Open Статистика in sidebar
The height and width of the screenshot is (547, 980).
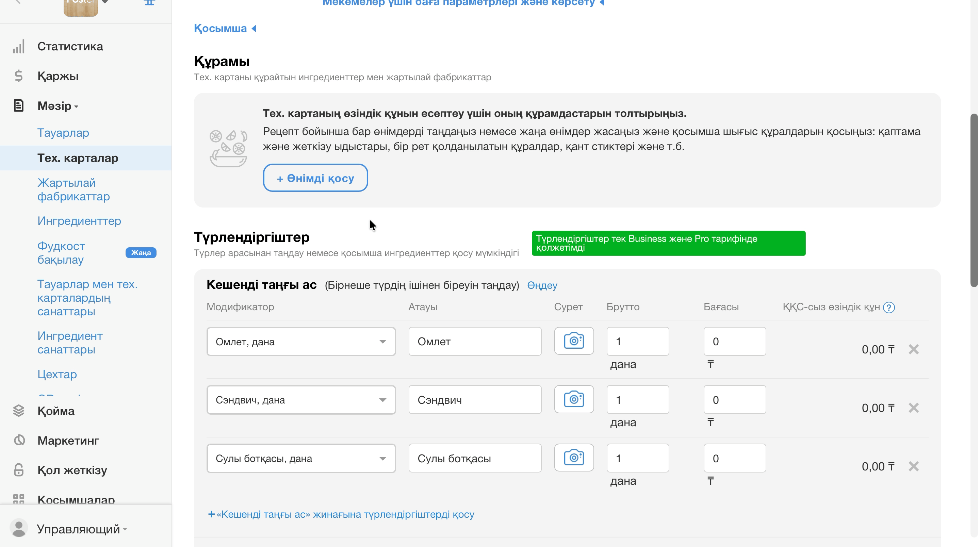pos(70,46)
